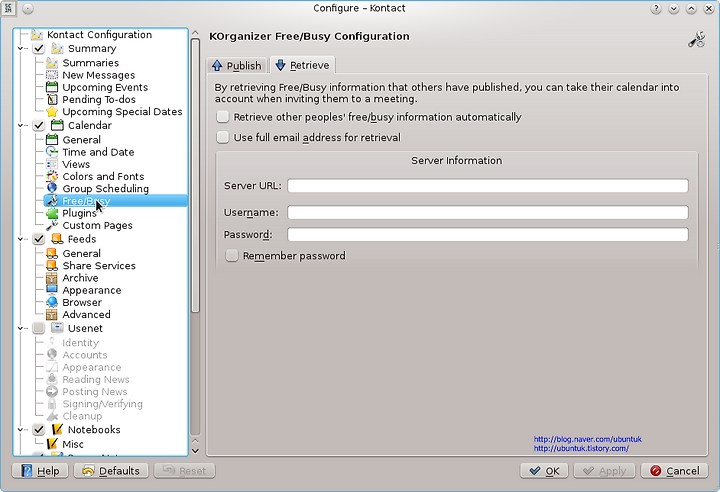The image size is (720, 492).
Task: Click the Feeds General icon
Action: (x=52, y=254)
